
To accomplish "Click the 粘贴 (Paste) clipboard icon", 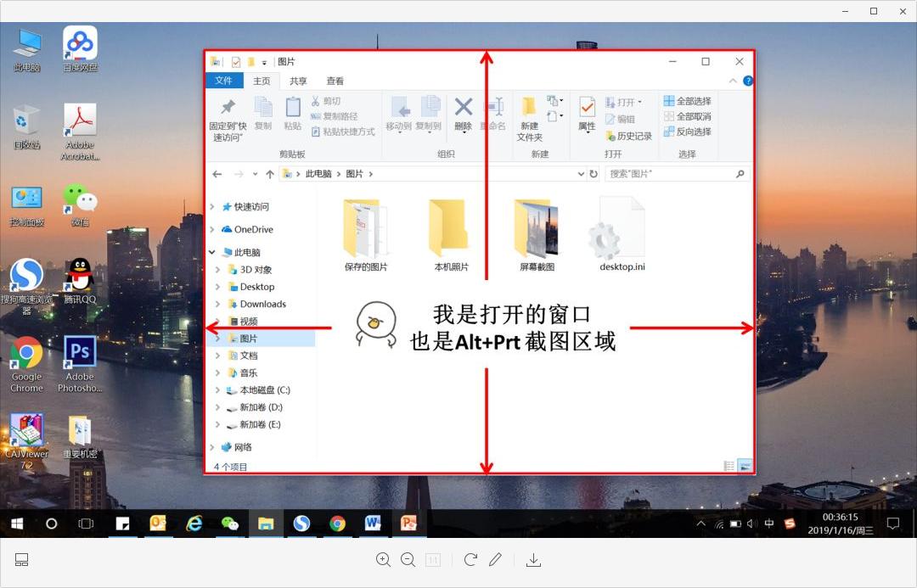I will coord(292,115).
